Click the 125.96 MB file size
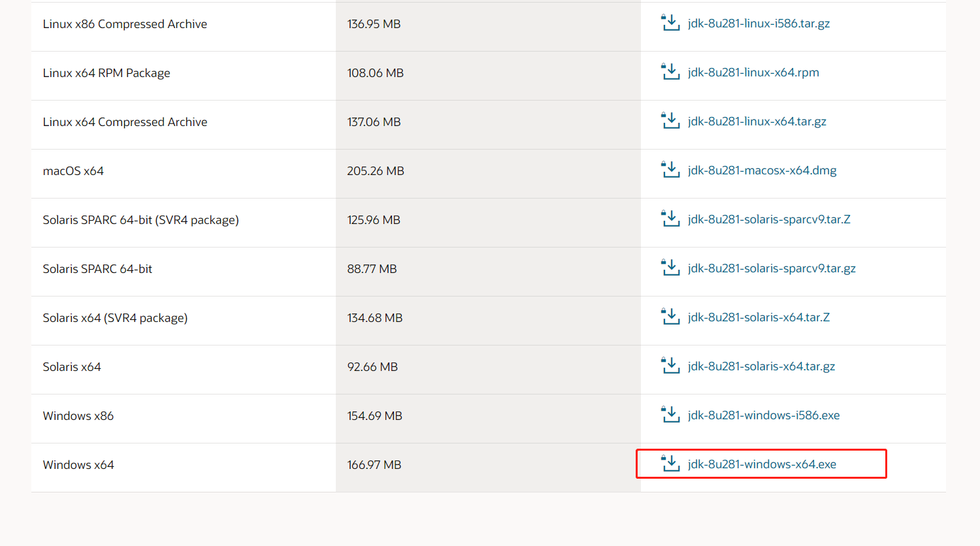980x546 pixels. click(374, 220)
